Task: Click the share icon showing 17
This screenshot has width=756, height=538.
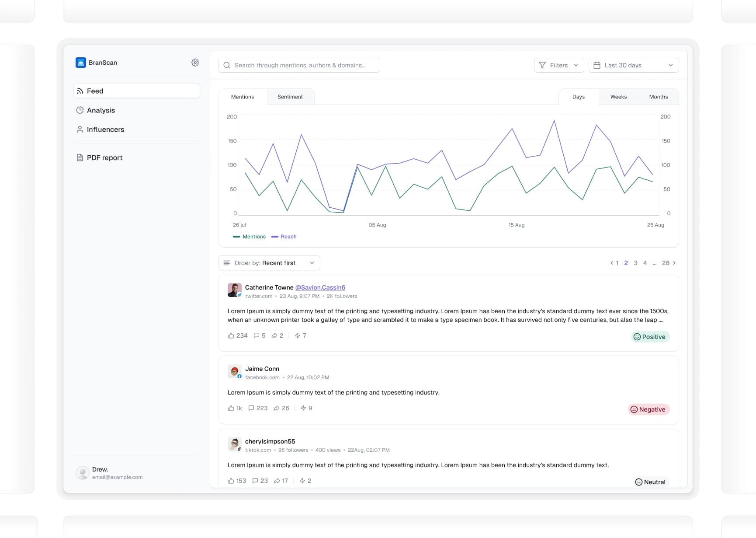Action: 277,481
